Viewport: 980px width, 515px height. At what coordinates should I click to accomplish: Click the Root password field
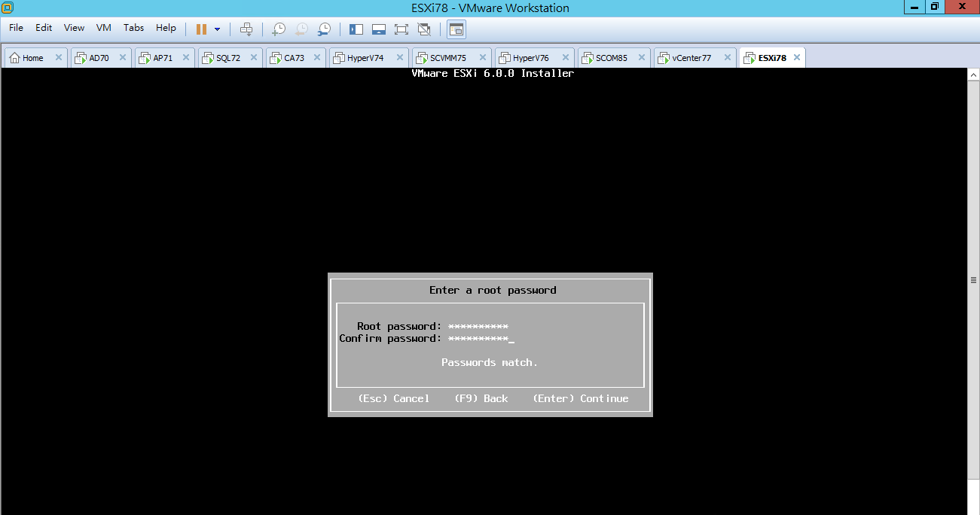pyautogui.click(x=478, y=327)
